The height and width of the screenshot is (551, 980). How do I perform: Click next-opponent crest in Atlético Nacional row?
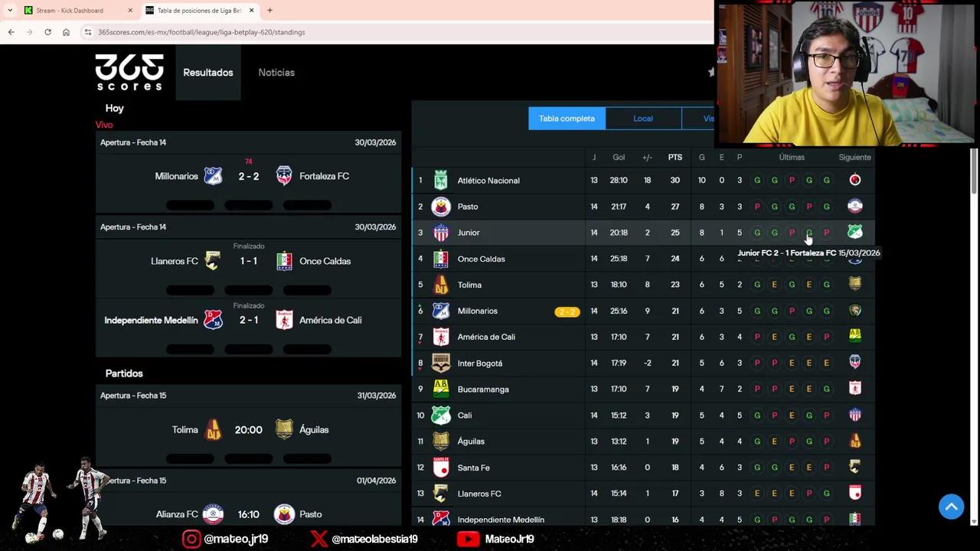tap(855, 181)
